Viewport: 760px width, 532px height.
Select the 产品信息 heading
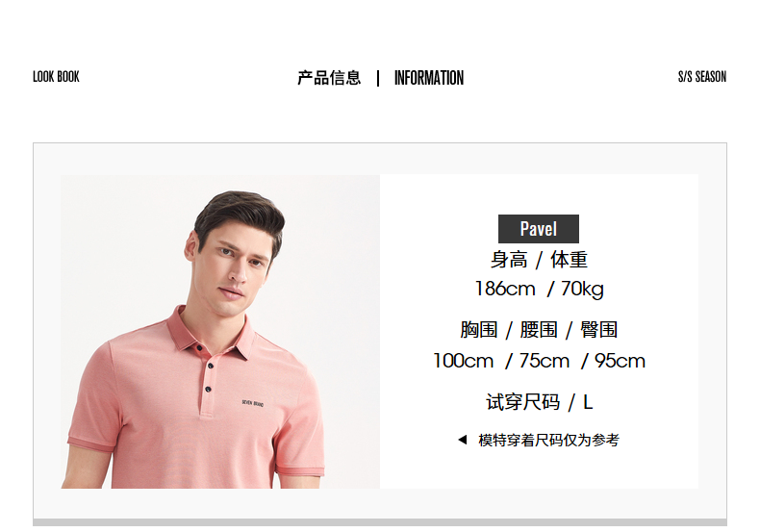(329, 78)
